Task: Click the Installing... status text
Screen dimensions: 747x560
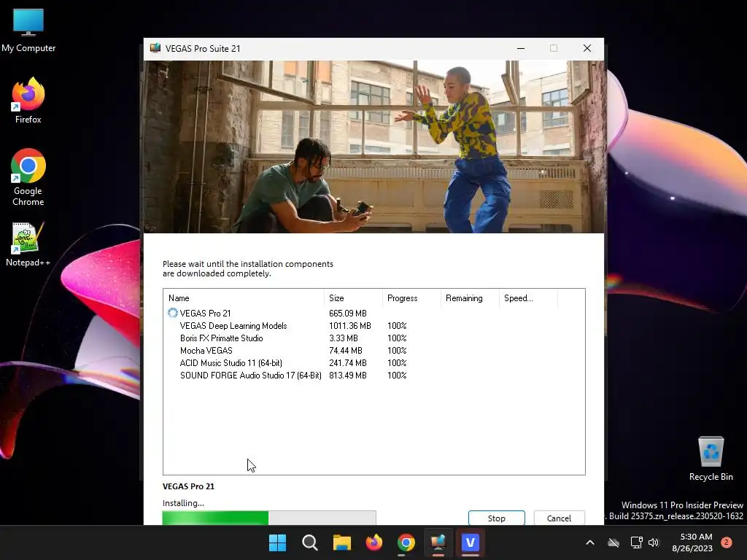Action: (183, 503)
